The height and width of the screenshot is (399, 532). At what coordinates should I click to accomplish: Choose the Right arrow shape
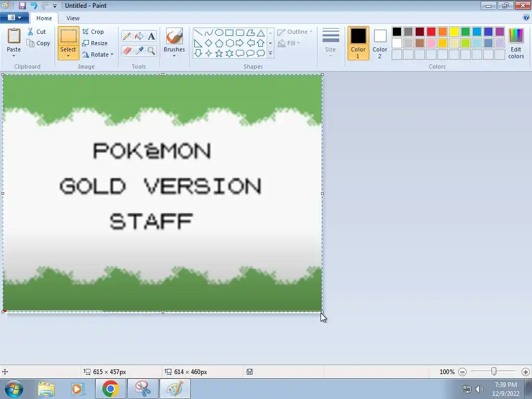240,43
